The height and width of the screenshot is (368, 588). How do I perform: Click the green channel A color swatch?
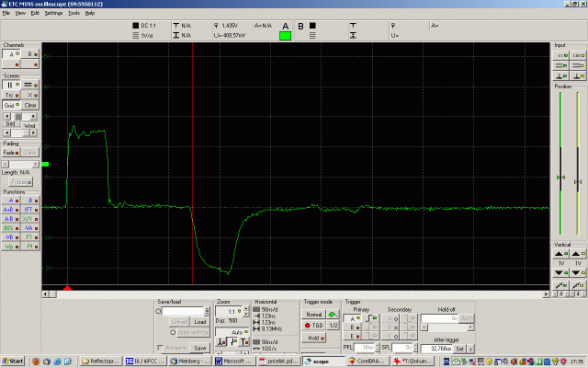click(x=286, y=35)
